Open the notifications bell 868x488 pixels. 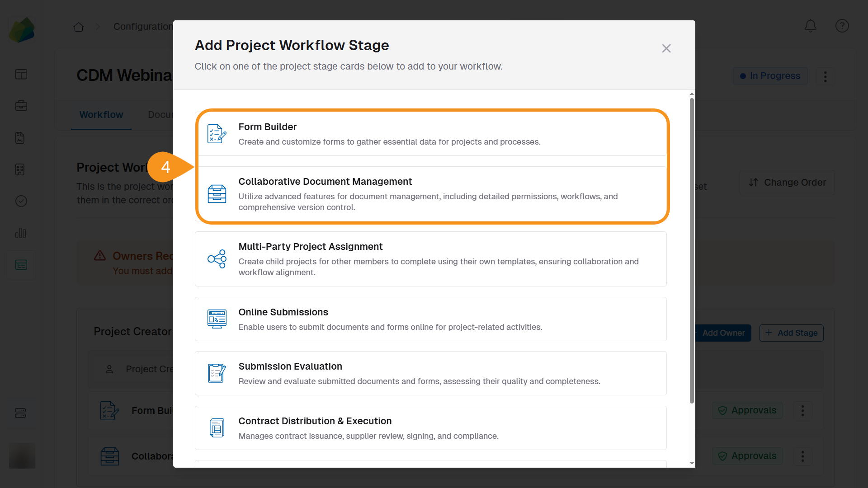coord(810,26)
